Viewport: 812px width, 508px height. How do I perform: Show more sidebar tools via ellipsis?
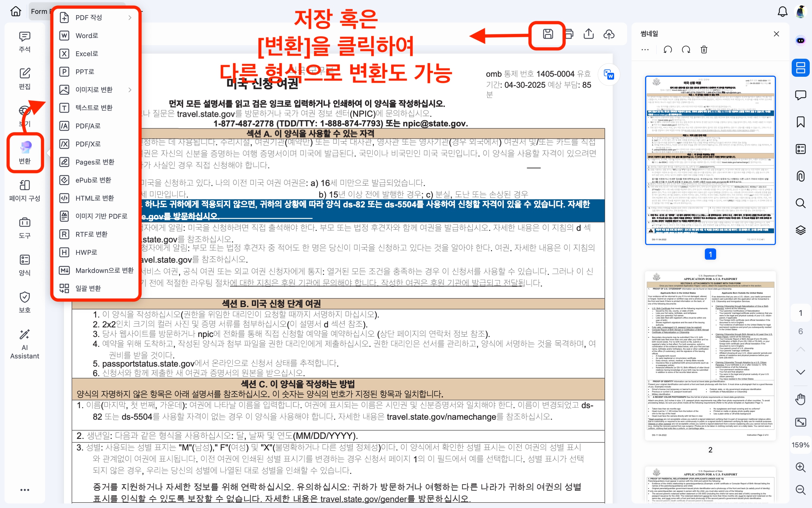(25, 490)
